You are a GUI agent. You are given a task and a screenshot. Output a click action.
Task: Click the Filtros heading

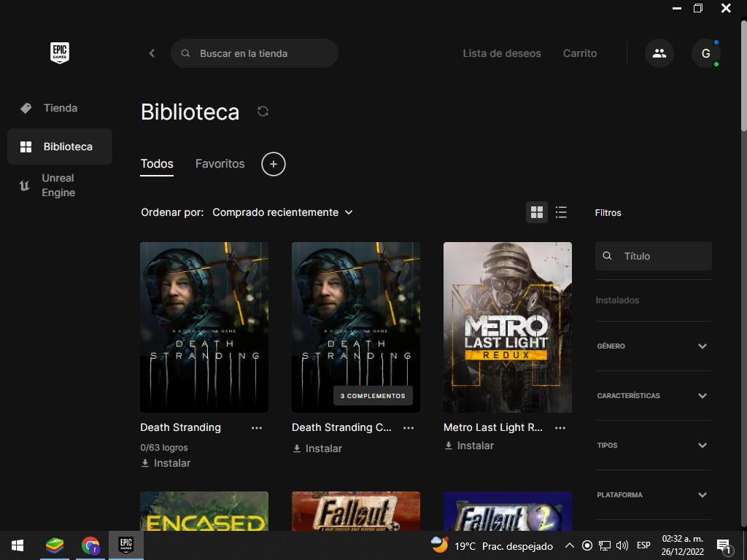[608, 213]
